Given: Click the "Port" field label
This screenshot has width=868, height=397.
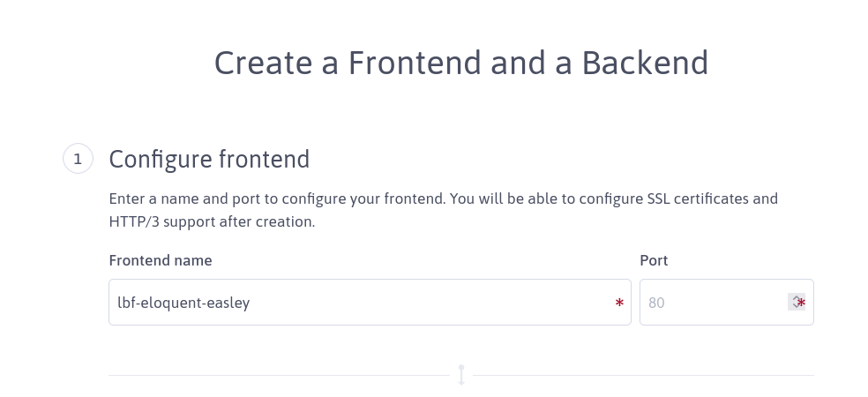Looking at the screenshot, I should point(654,260).
